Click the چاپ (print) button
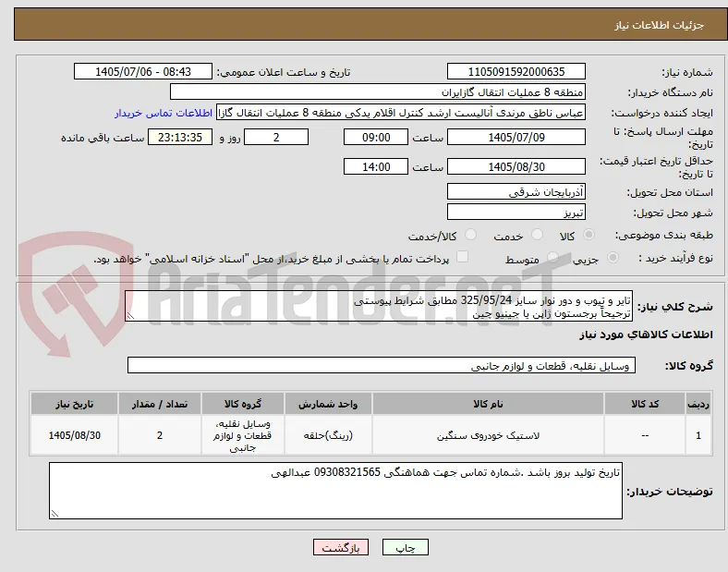Viewport: 728px width, 572px height. pos(405,547)
